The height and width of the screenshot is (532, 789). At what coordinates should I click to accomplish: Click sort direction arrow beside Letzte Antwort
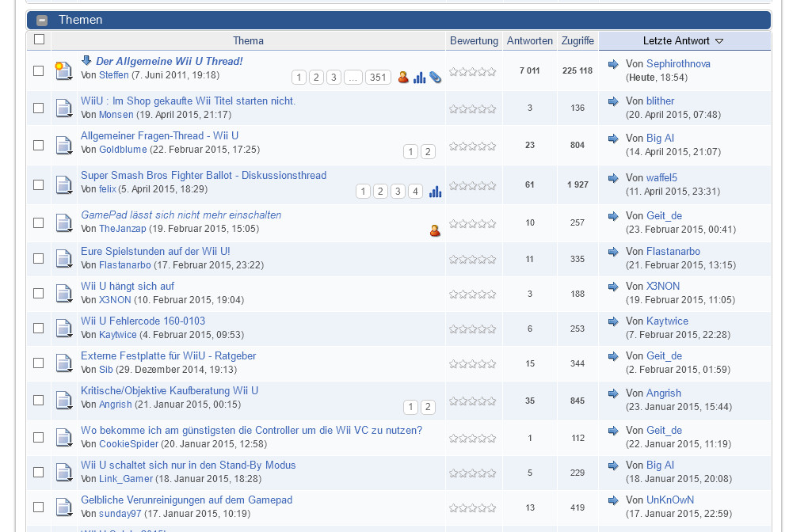tap(719, 41)
